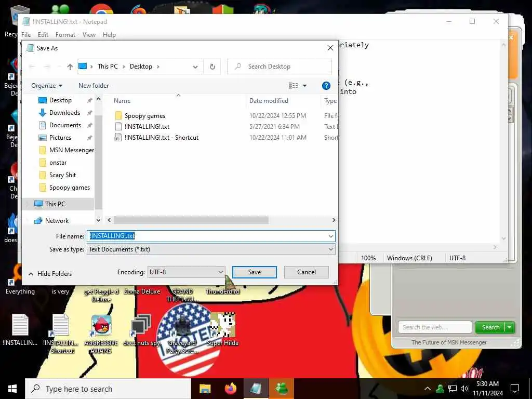Select AGGRESSIVE AVIANS desktop icon
532x399 pixels.
point(101,334)
